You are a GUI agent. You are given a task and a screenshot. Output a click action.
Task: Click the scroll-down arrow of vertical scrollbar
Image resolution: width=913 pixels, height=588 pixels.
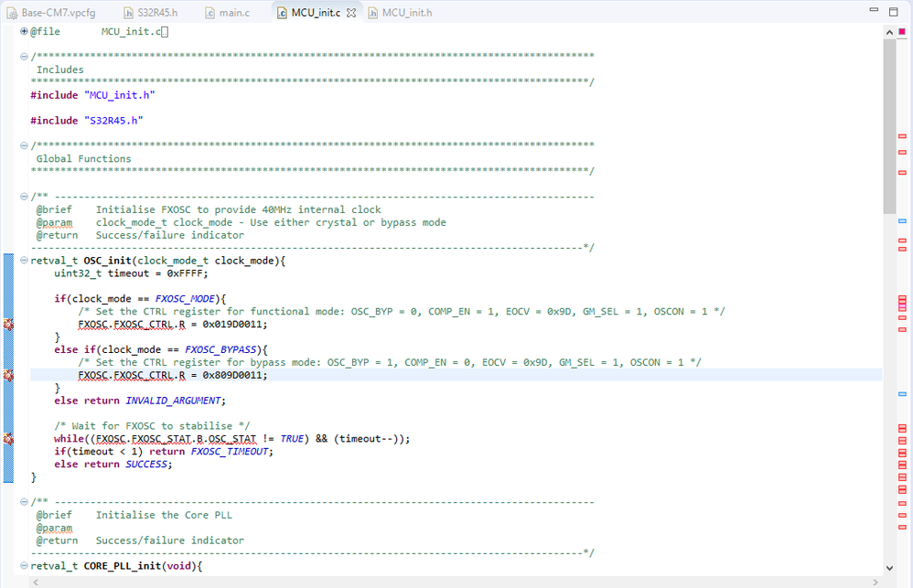(889, 568)
